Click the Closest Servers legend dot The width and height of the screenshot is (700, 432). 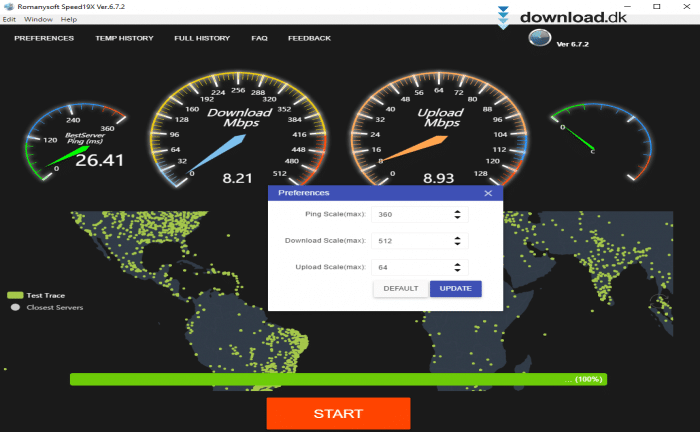14,307
